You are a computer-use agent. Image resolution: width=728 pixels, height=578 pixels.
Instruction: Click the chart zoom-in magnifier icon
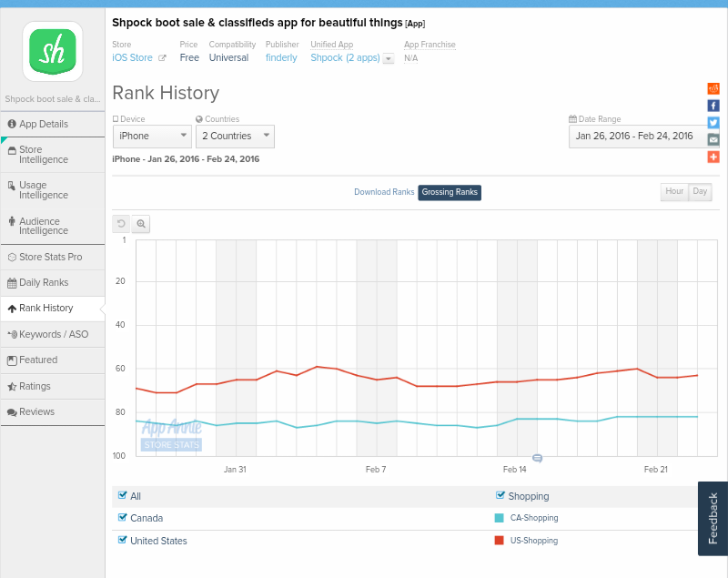pos(141,223)
